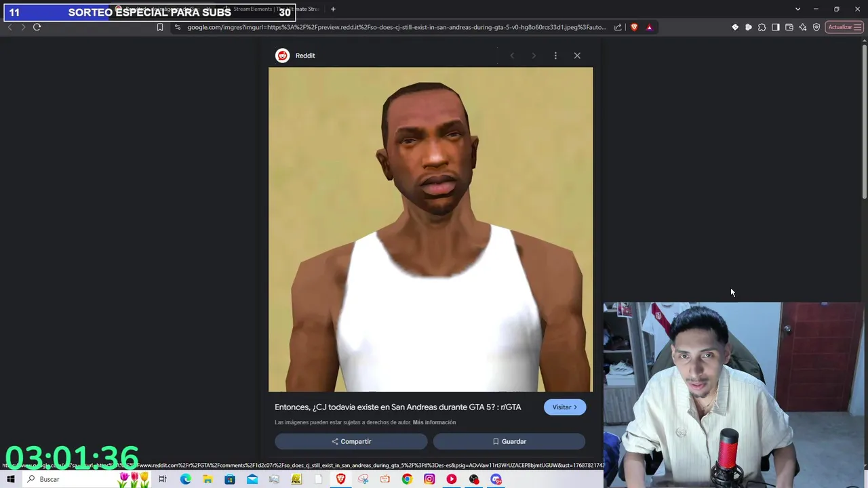Viewport: 868px width, 488px height.
Task: Open Brave Shields lion icon
Action: [x=634, y=27]
